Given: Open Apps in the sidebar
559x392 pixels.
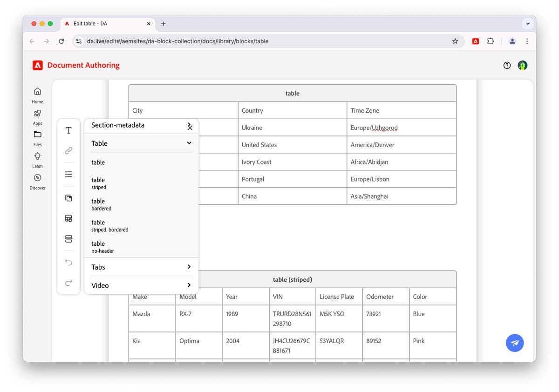Looking at the screenshot, I should point(38,117).
